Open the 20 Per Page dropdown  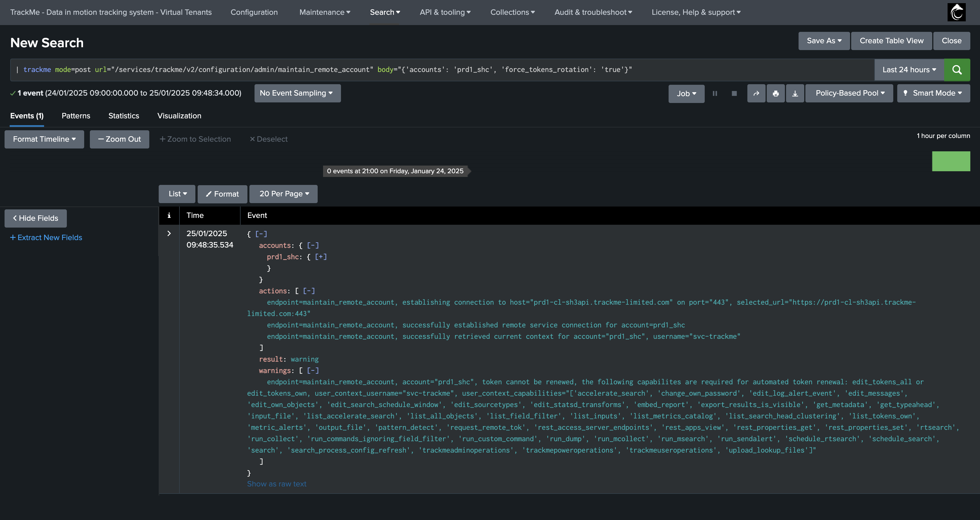click(284, 194)
